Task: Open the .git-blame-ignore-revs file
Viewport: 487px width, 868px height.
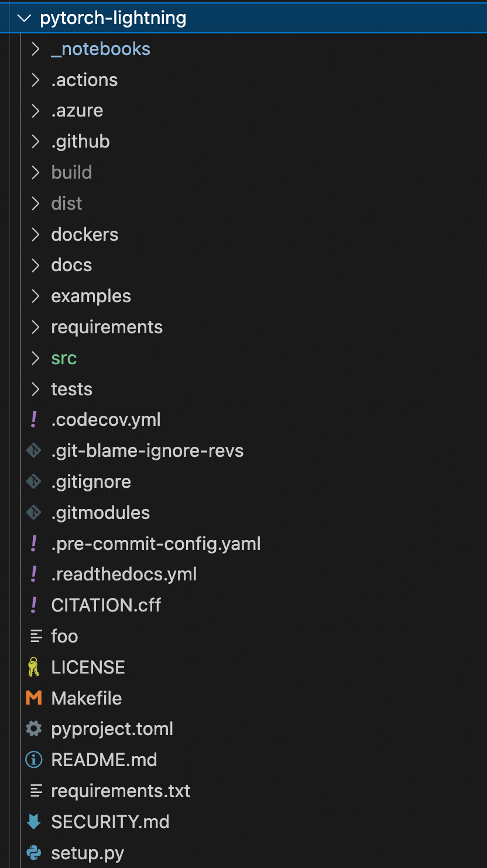Action: point(147,451)
